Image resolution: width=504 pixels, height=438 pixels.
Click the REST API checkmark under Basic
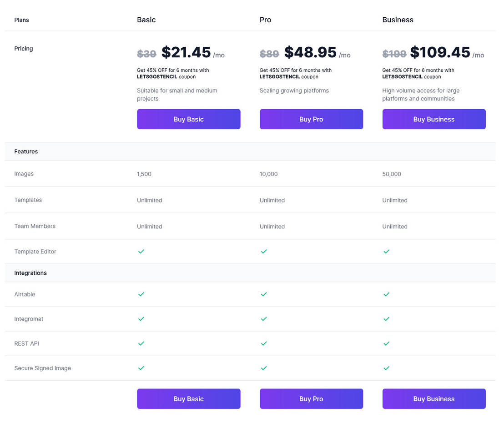[141, 343]
